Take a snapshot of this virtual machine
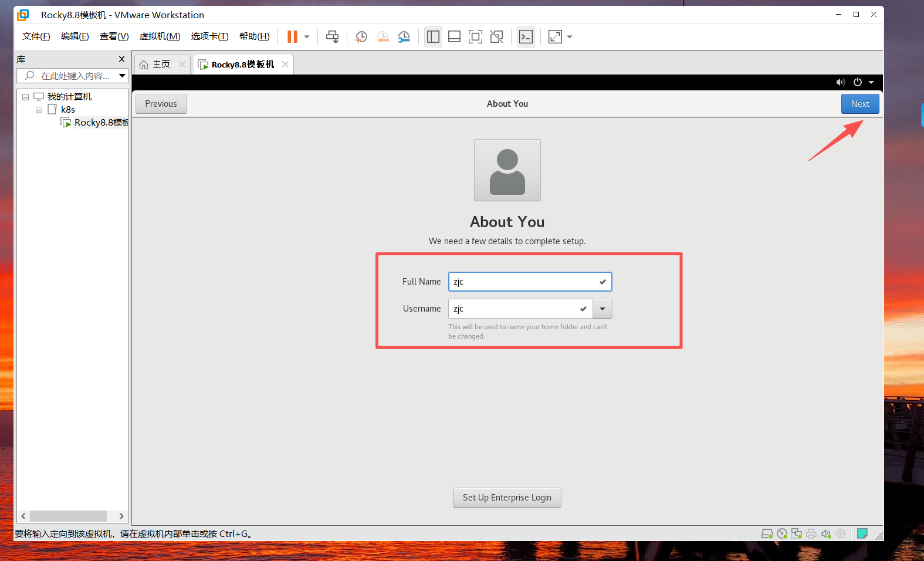The height and width of the screenshot is (561, 924). 361,37
